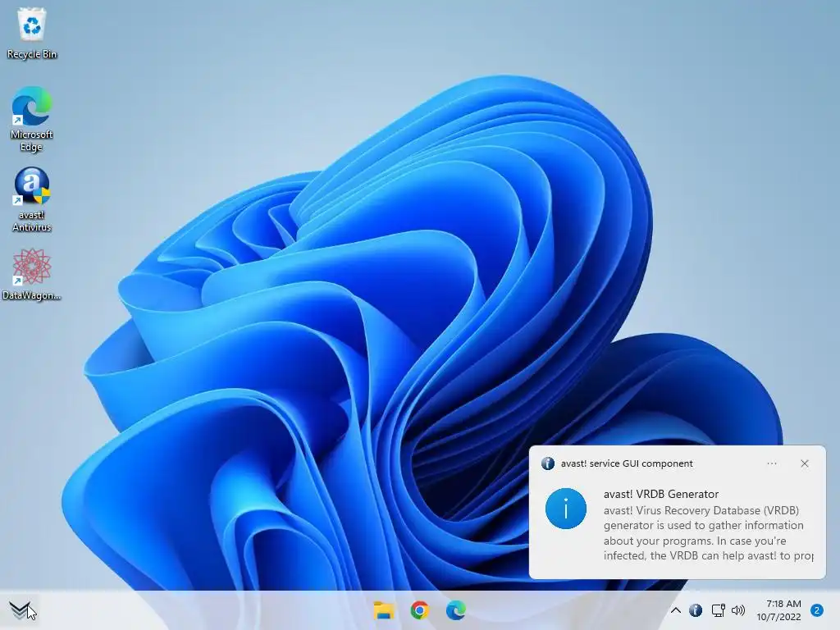Click the avast! info tray icon

696,610
